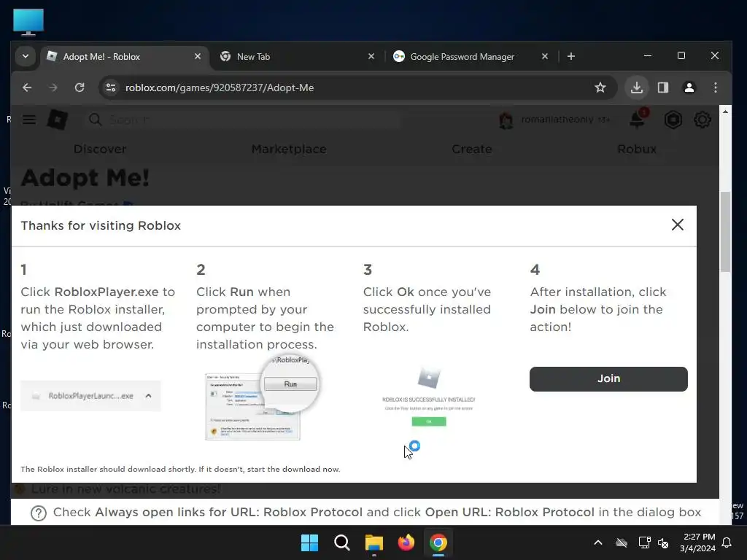Screen dimensions: 747x560
Task: Click the cloud sync tray icon
Action: pos(622,542)
